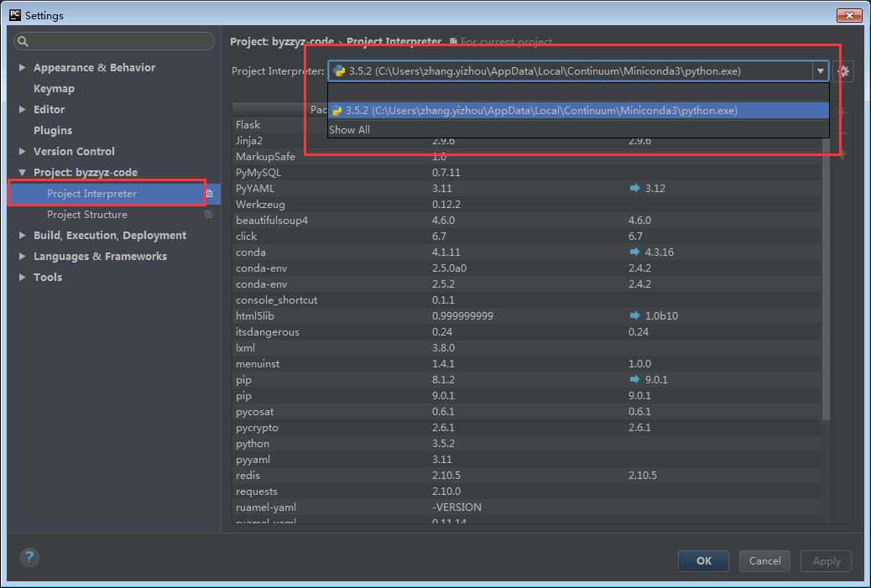Select the html5lib package row

pyautogui.click(x=527, y=316)
